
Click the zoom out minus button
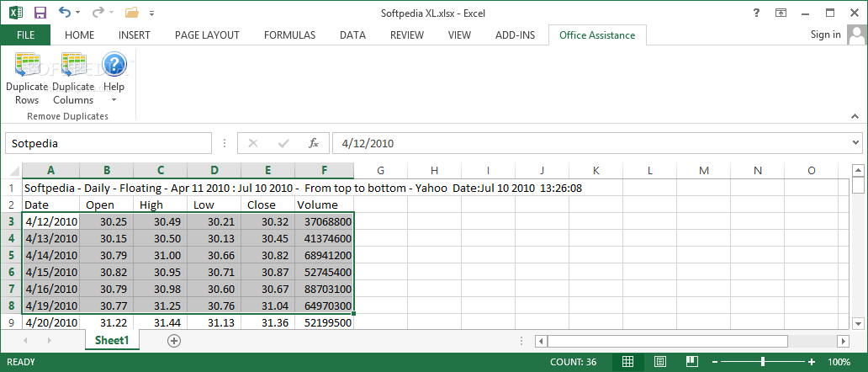point(717,362)
